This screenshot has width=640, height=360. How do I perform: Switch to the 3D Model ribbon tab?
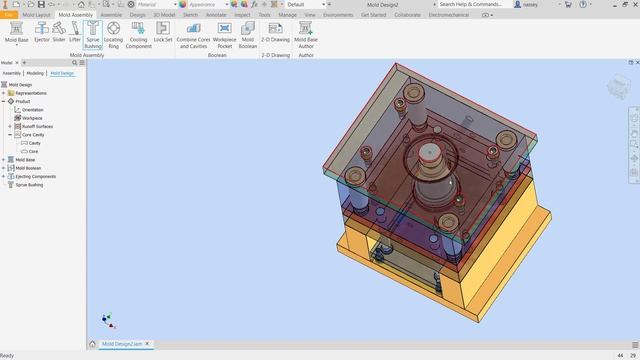point(164,15)
